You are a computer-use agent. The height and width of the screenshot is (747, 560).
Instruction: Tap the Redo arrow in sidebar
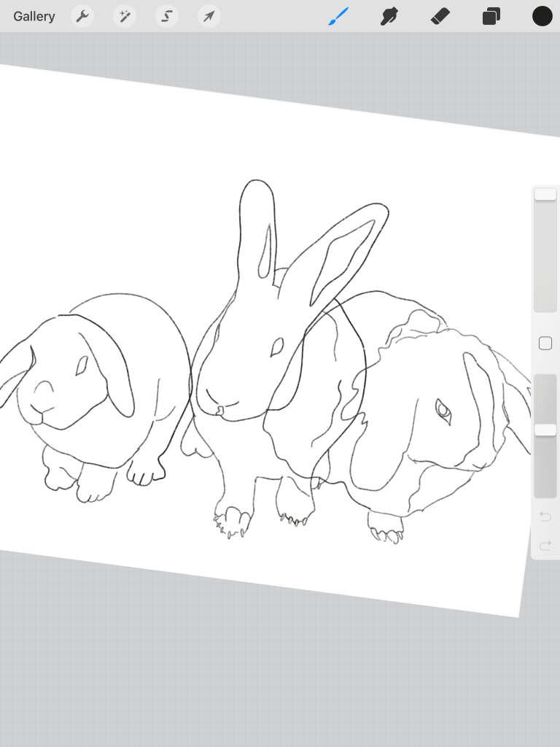[x=545, y=546]
